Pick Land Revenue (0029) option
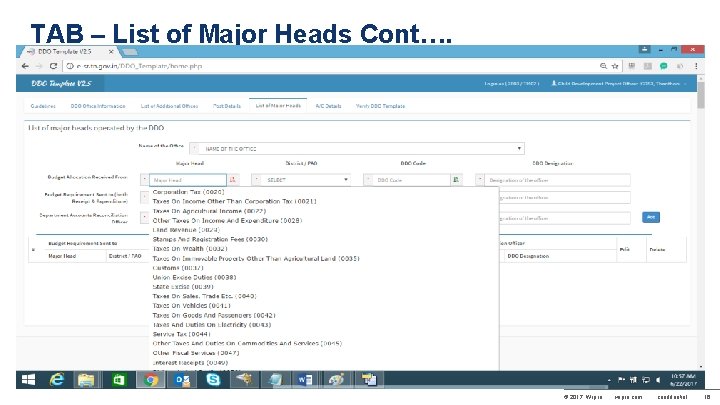This screenshot has height=405, width=720. [186, 230]
